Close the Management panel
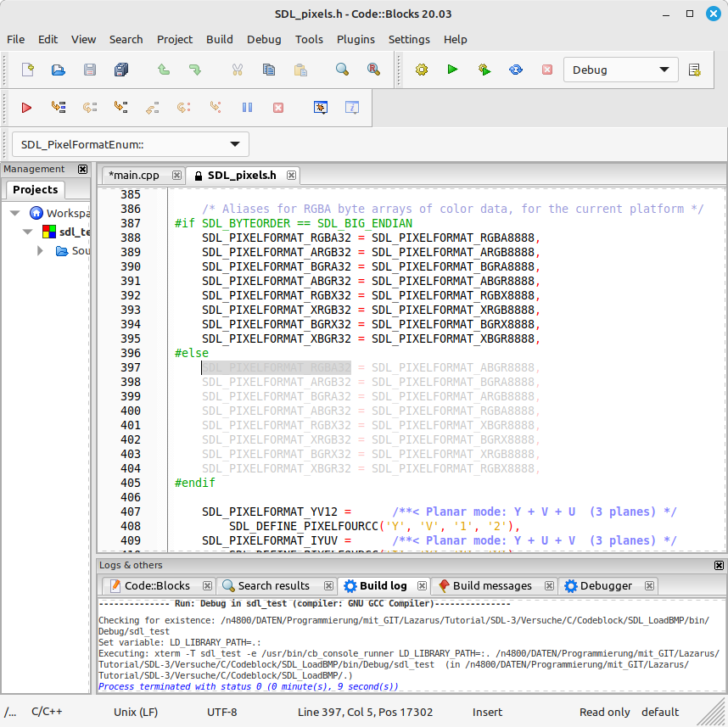 click(x=82, y=169)
